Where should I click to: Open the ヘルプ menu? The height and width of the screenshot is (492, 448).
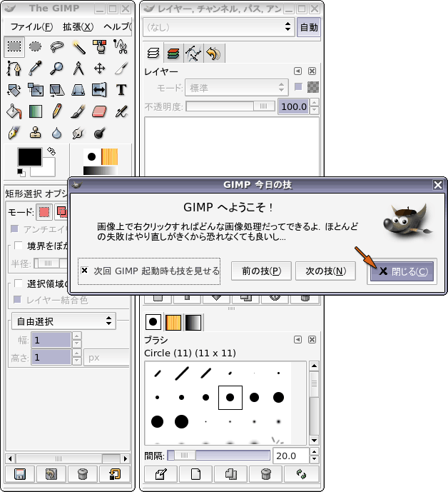pyautogui.click(x=118, y=27)
